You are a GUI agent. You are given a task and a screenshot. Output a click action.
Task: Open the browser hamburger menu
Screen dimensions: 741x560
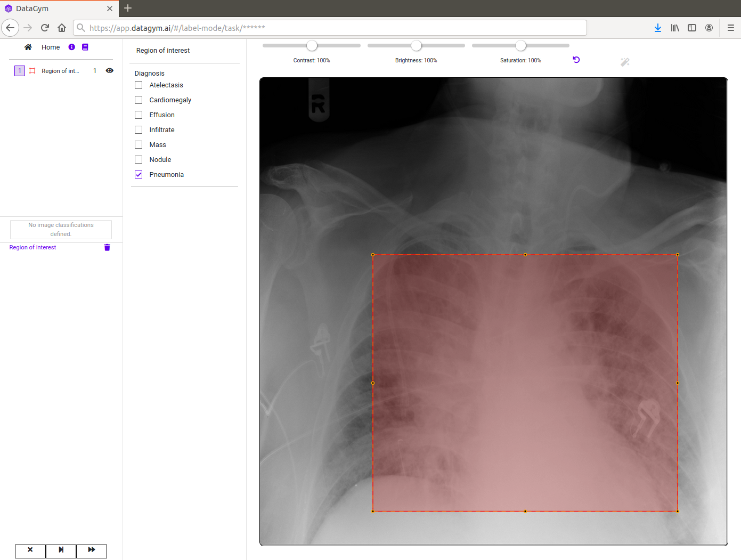[730, 28]
